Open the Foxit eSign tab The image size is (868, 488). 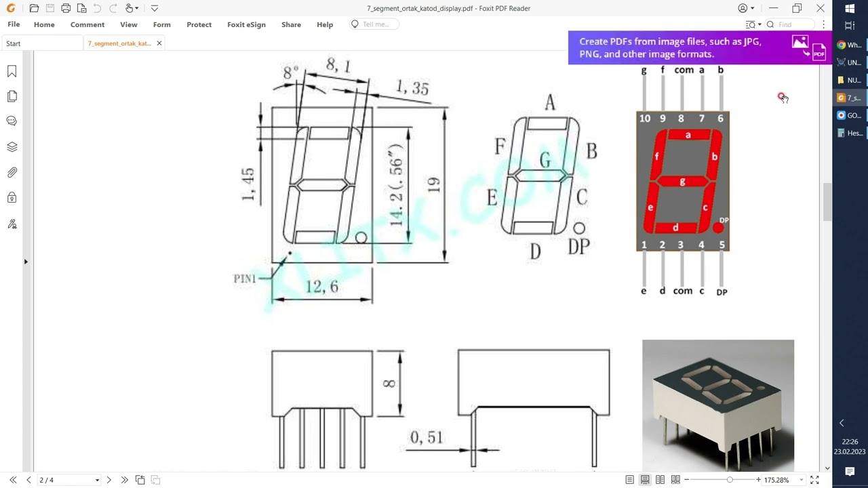pos(246,24)
